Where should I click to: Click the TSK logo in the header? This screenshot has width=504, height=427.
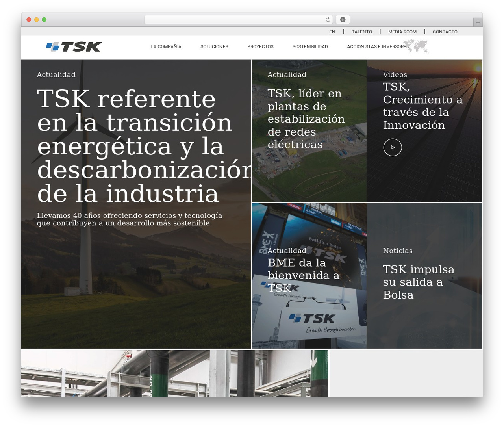tap(74, 47)
